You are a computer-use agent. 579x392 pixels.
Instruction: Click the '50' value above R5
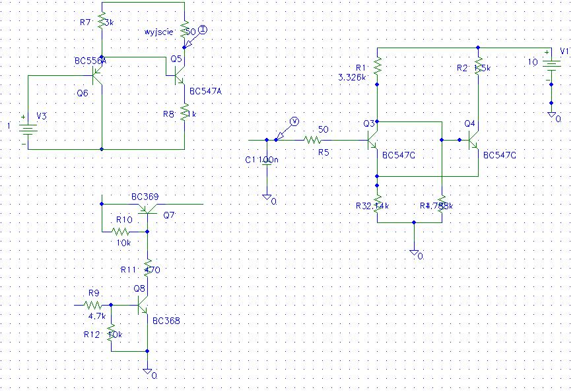pyautogui.click(x=323, y=129)
